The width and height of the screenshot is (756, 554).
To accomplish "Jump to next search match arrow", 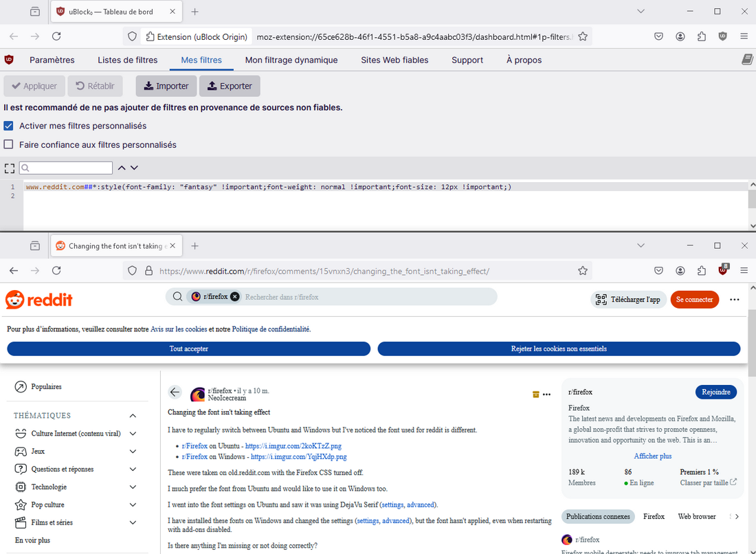I will [x=134, y=168].
